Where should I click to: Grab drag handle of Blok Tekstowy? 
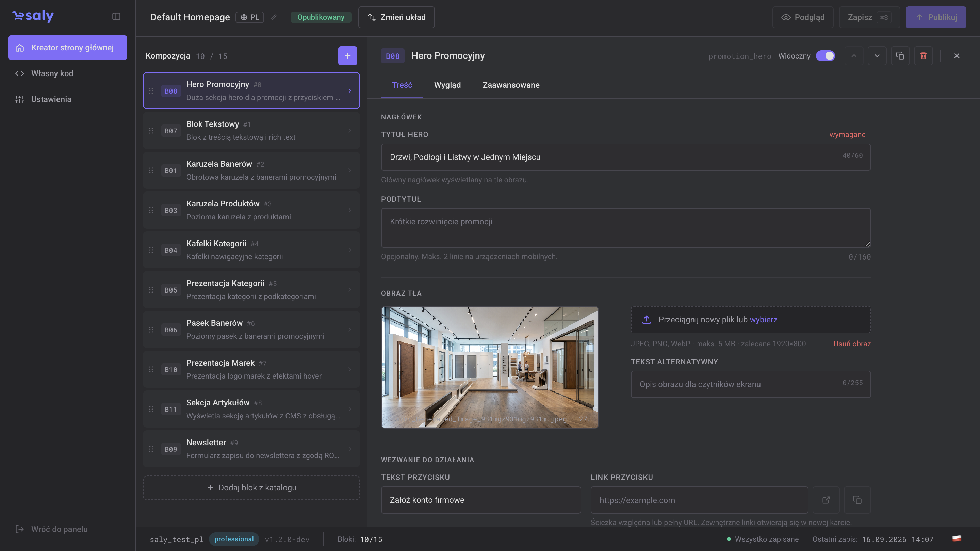pyautogui.click(x=151, y=130)
